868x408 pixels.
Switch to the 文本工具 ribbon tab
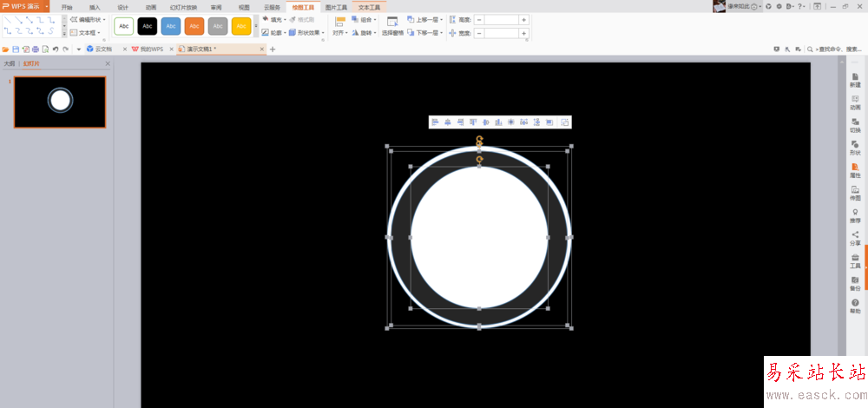tap(369, 7)
